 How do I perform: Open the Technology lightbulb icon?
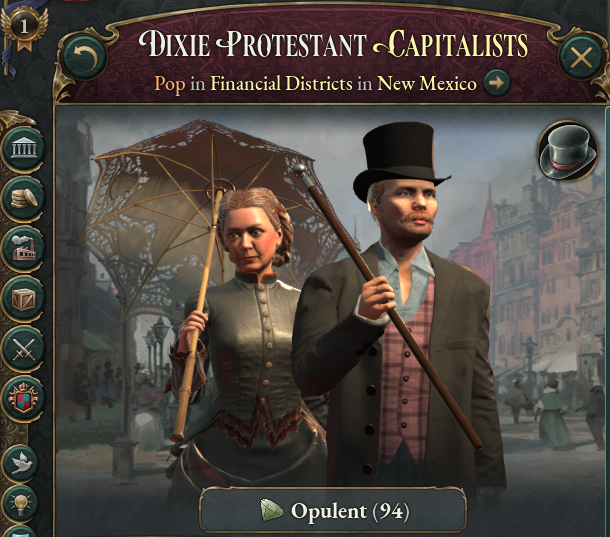click(19, 504)
